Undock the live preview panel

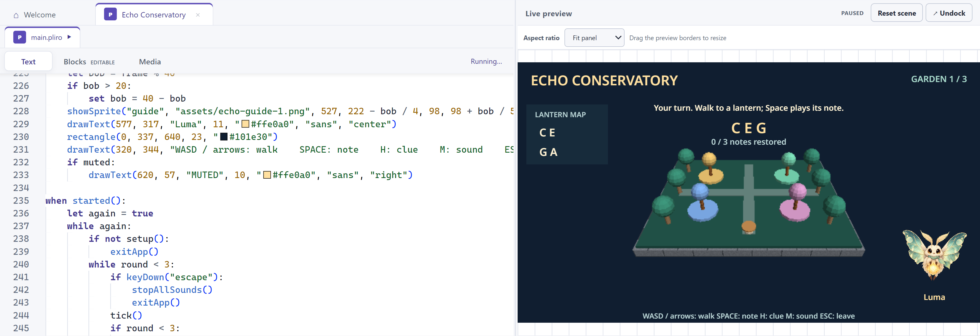949,13
